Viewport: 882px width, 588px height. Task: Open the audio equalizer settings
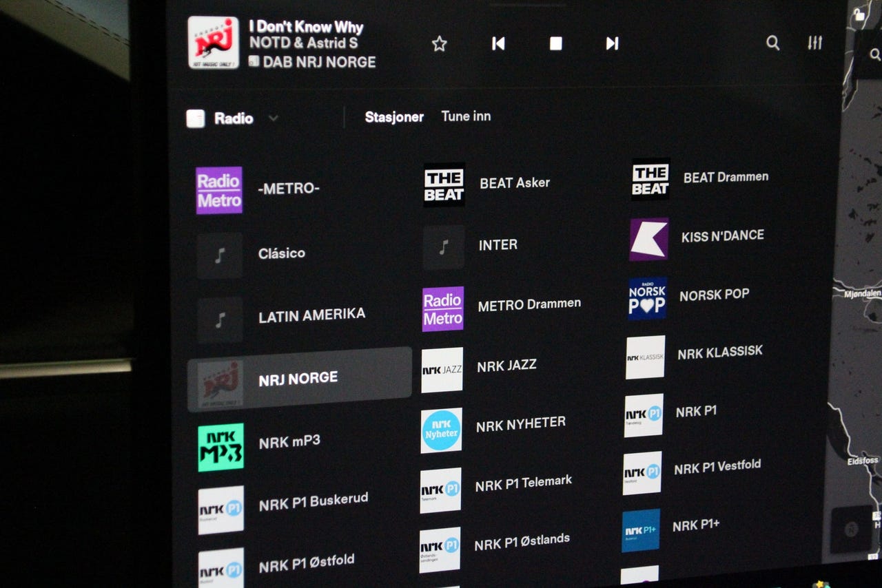(x=815, y=43)
